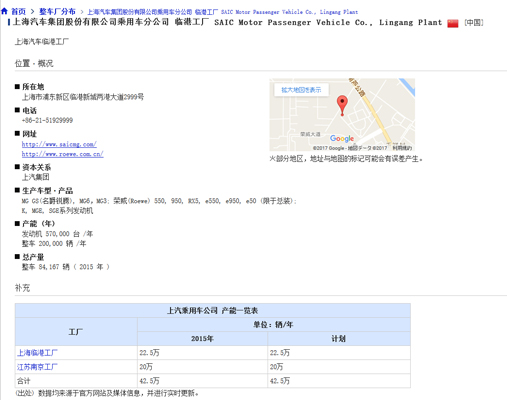Click 发动机 570,000 台/年 capacity text
507x400 pixels.
click(x=57, y=234)
